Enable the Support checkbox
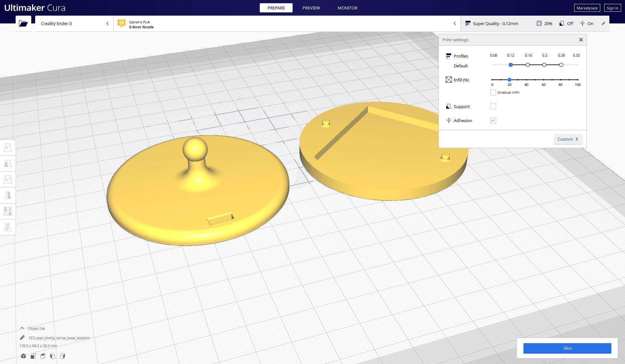This screenshot has width=625, height=364. pyautogui.click(x=493, y=106)
